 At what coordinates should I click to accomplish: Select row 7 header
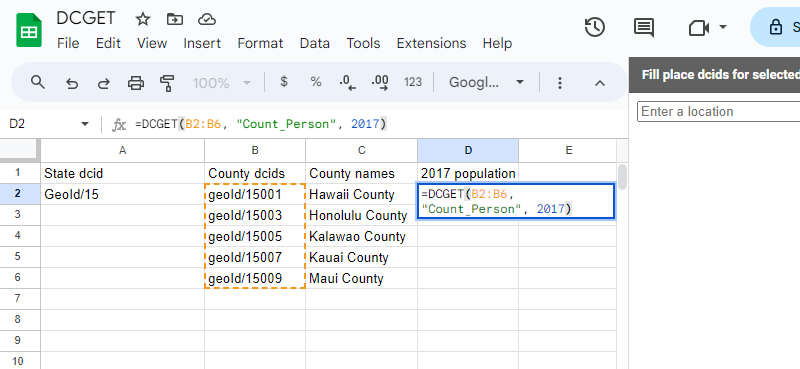click(x=20, y=299)
